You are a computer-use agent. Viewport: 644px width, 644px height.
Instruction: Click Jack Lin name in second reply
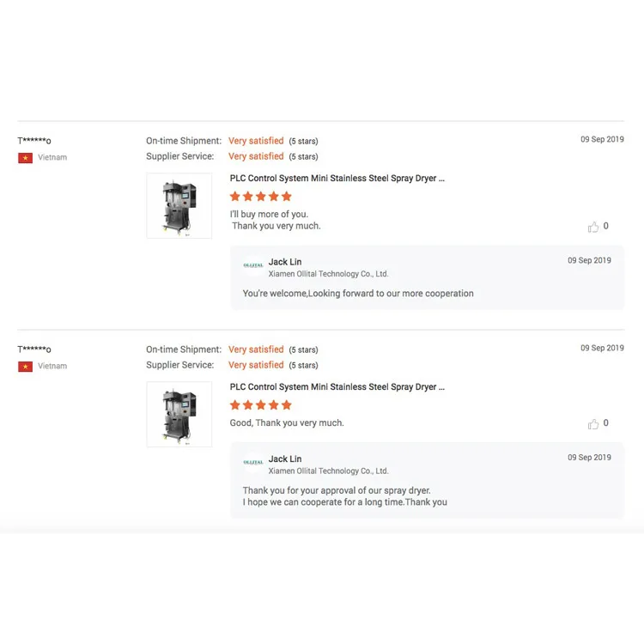285,459
